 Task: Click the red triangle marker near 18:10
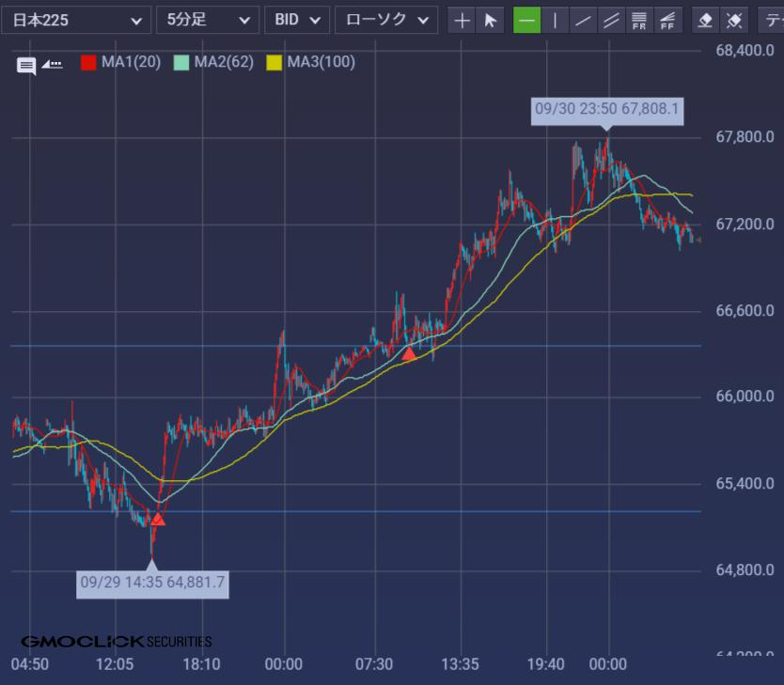click(158, 520)
